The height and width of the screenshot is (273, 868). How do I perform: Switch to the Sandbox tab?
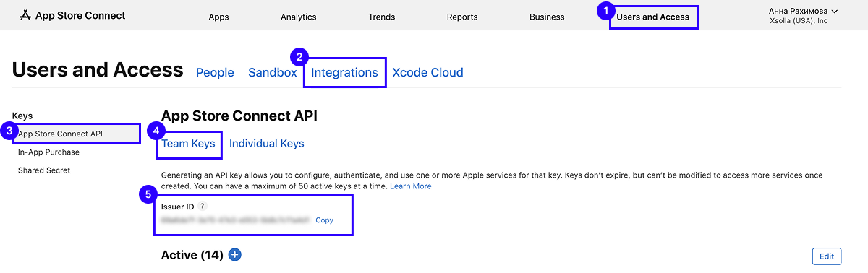pyautogui.click(x=273, y=72)
